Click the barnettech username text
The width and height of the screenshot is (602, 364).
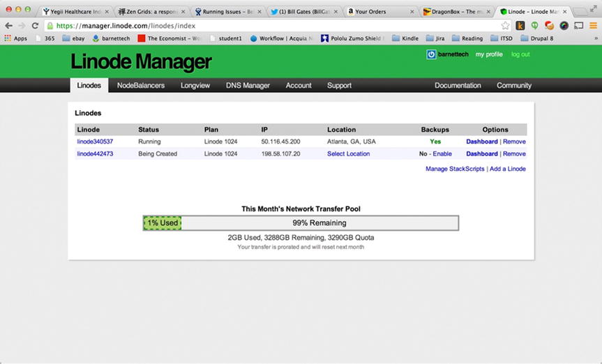[453, 54]
